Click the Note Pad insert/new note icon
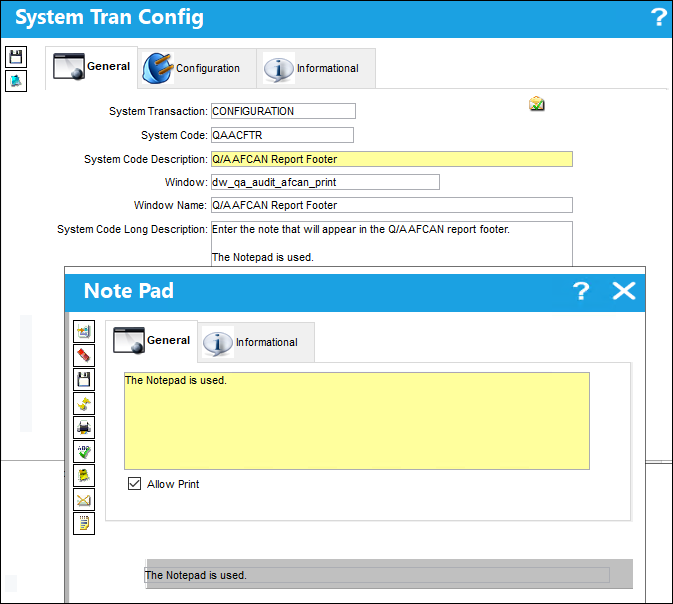 pyautogui.click(x=84, y=331)
